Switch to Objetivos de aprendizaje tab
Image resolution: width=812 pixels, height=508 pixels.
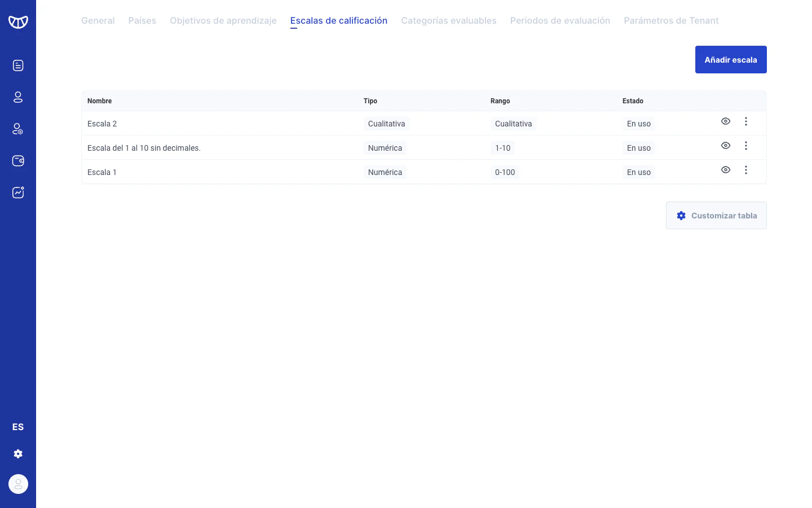click(223, 20)
